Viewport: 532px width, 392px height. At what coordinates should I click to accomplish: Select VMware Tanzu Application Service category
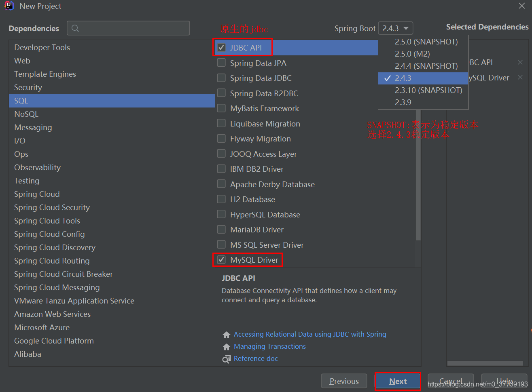point(112,301)
